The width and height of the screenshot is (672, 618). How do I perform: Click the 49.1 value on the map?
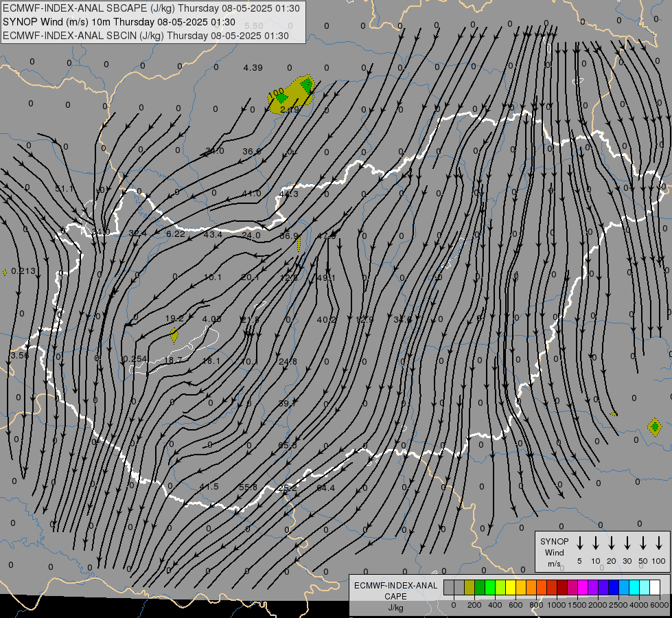pyautogui.click(x=326, y=278)
